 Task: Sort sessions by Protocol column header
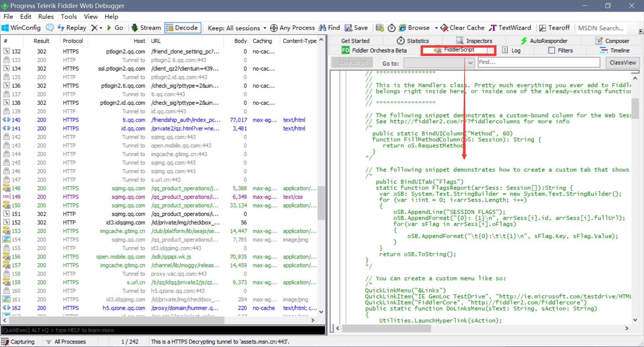[x=73, y=41]
